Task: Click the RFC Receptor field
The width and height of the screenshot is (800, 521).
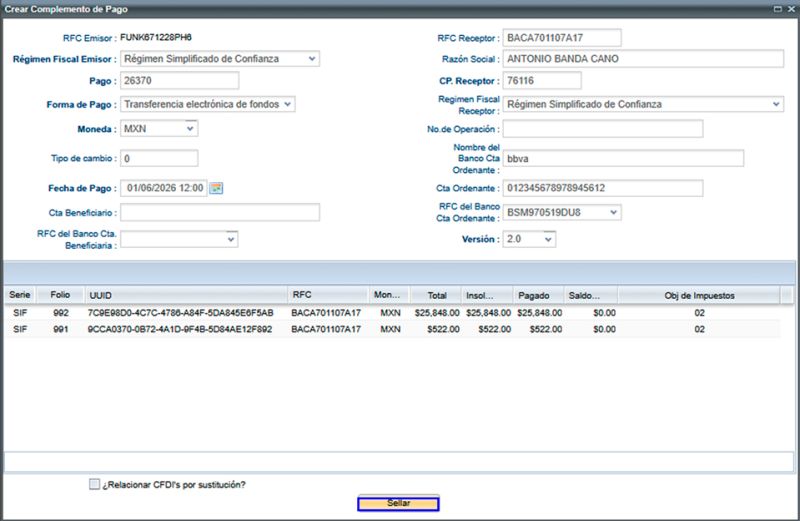Action: (562, 38)
